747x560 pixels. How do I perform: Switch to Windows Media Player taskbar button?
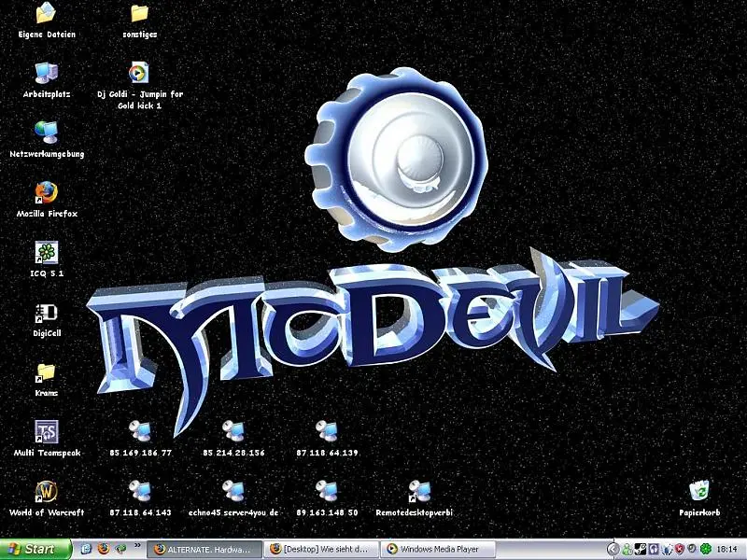tap(439, 550)
